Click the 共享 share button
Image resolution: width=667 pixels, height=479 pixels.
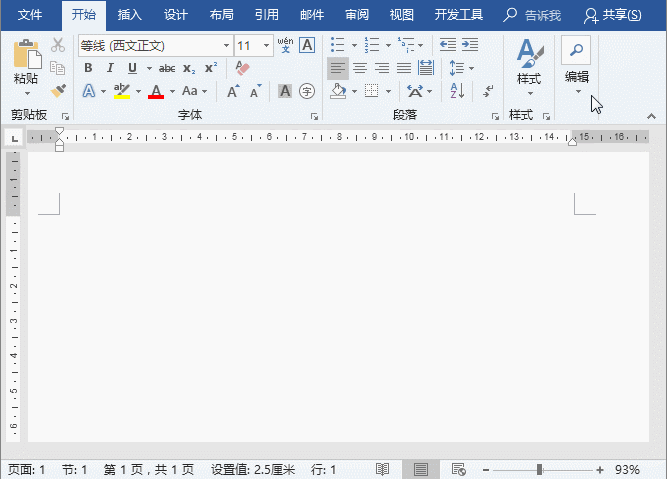pos(633,15)
